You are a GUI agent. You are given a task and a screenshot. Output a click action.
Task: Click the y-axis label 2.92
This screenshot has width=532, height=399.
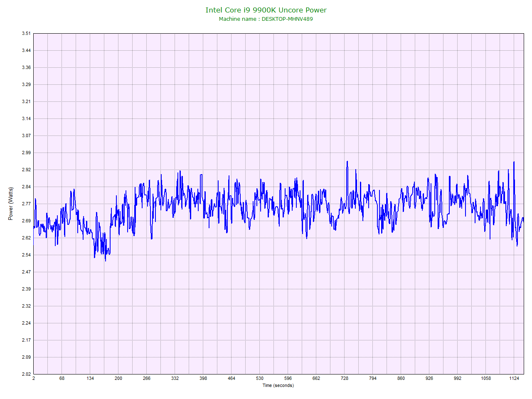pyautogui.click(x=26, y=170)
